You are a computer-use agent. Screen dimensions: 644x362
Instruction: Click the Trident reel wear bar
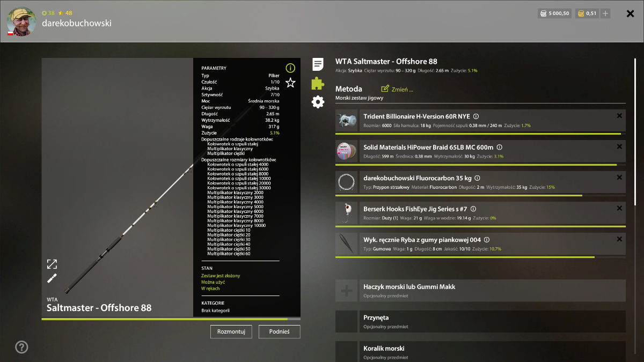pos(480,134)
